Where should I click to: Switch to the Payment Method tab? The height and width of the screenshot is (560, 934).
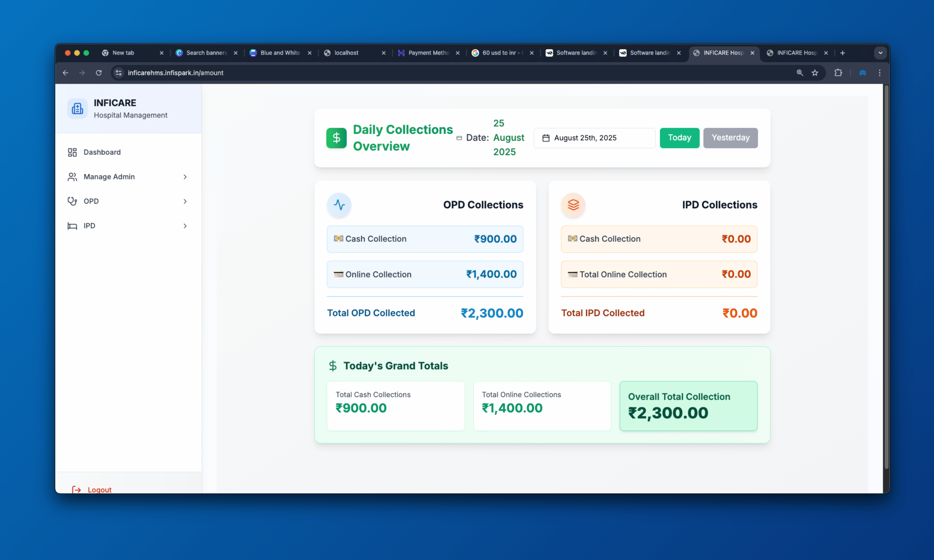[428, 53]
